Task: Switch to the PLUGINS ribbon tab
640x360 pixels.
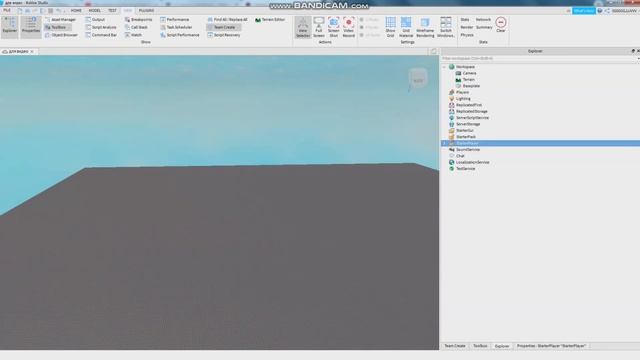Action: click(x=147, y=11)
